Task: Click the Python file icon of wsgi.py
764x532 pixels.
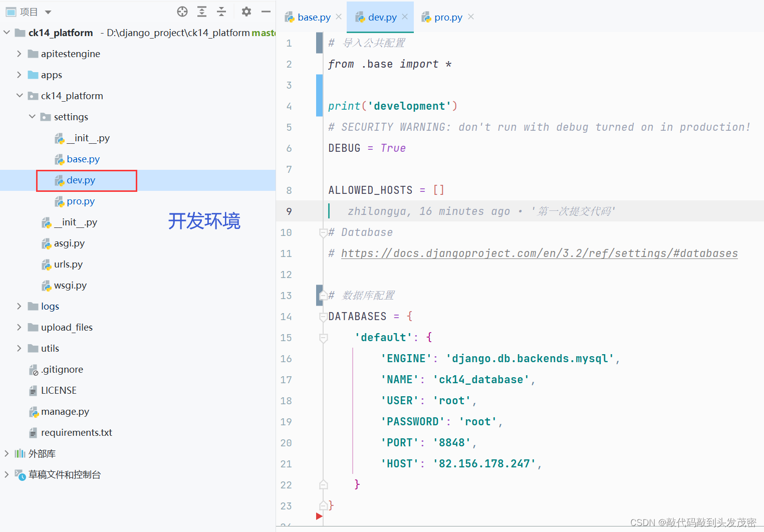Action: (47, 286)
